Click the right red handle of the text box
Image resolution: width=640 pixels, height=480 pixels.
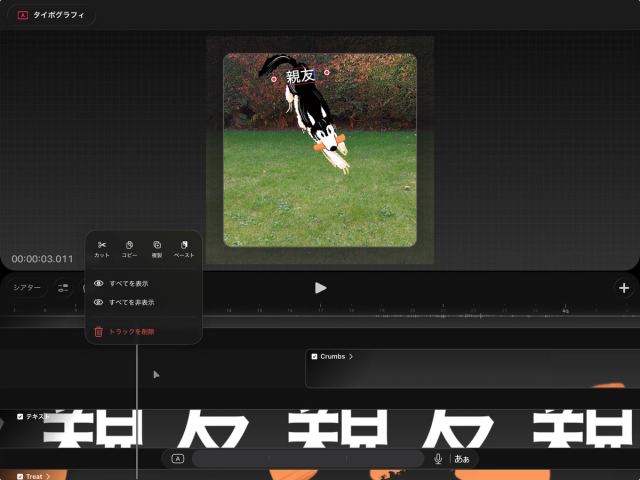pyautogui.click(x=327, y=72)
